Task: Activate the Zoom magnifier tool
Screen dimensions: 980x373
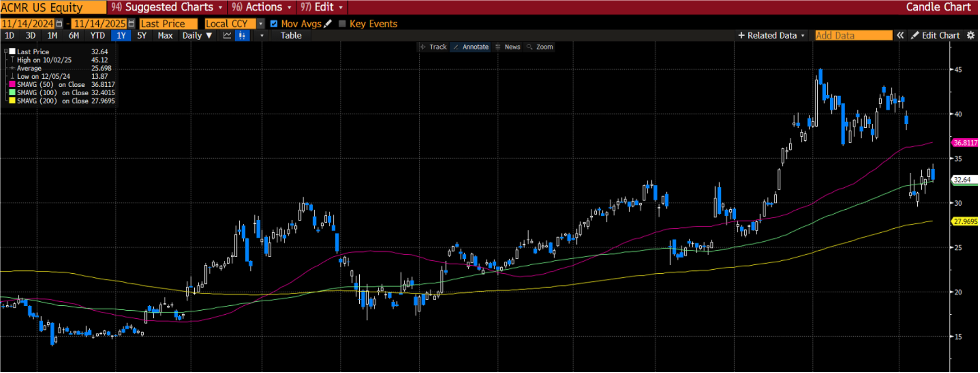Action: [540, 47]
